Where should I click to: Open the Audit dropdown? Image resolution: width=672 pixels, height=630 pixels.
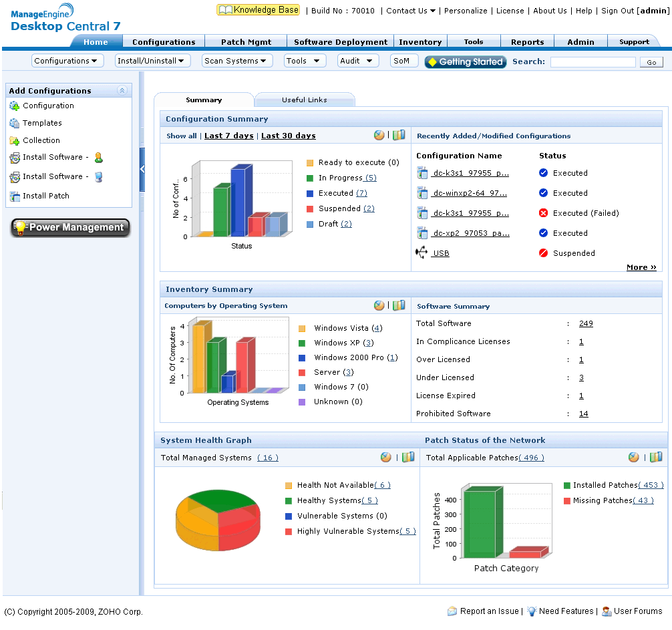pos(358,61)
